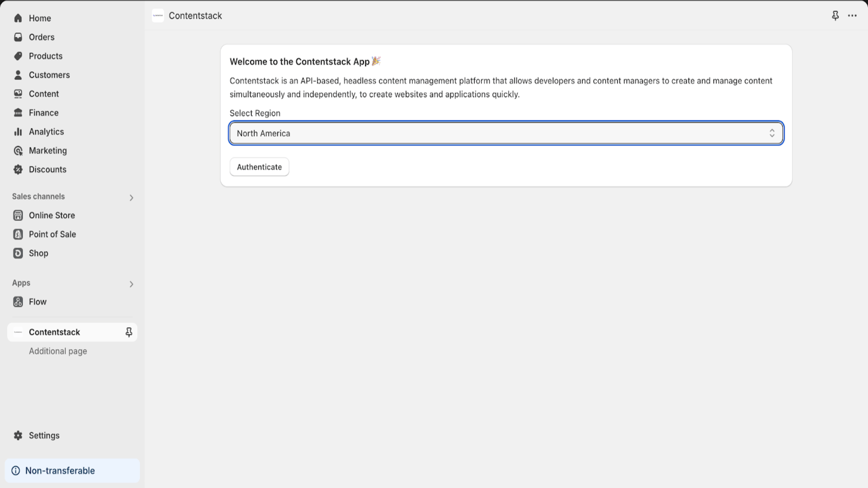Expand the Sales channels list
Screen dimensions: 868x488
[x=131, y=197]
